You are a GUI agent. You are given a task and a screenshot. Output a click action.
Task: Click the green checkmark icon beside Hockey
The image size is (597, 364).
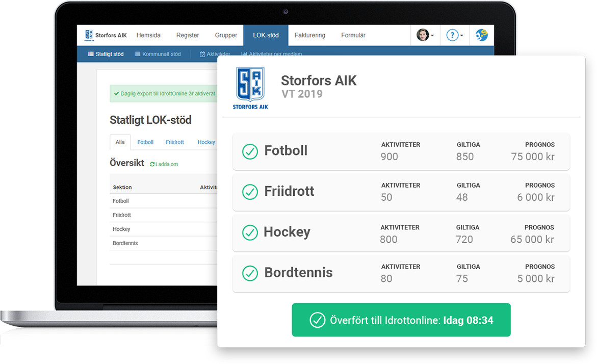[x=249, y=232]
